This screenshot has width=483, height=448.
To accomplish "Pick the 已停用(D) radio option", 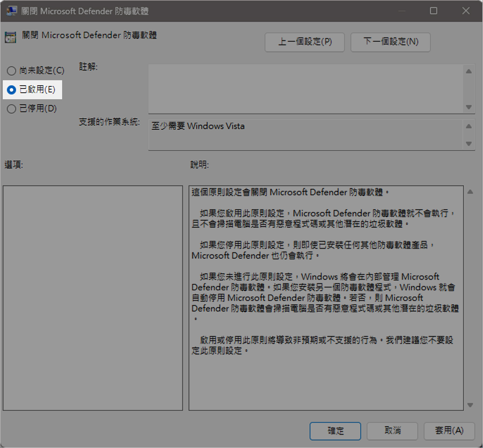I will pyautogui.click(x=12, y=109).
